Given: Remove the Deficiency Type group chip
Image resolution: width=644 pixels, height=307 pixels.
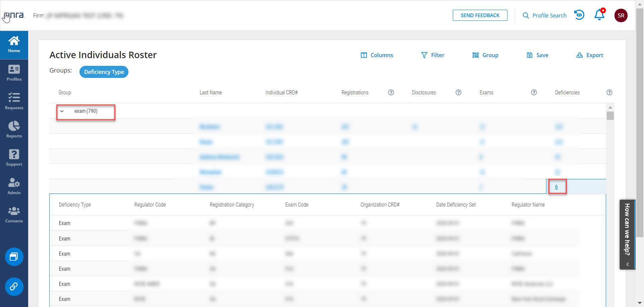Looking at the screenshot, I should click(x=104, y=72).
